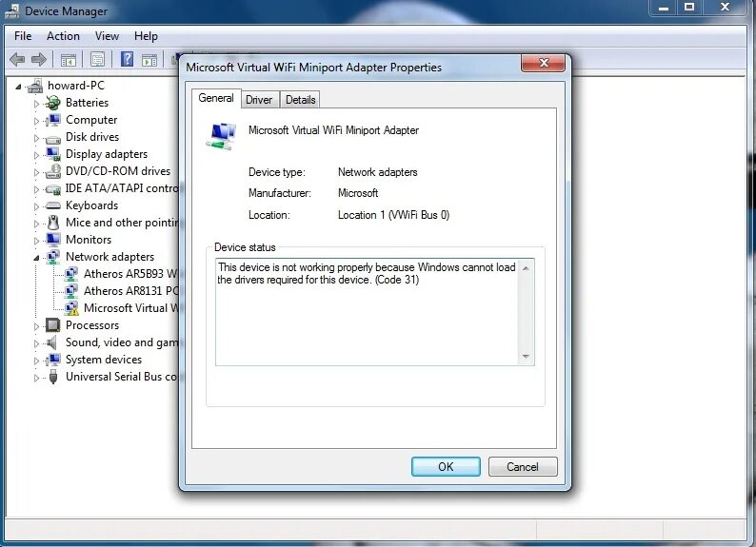Click the network adapter icon in Properties dialog
Viewport: 756px width, 547px height.
click(221, 137)
